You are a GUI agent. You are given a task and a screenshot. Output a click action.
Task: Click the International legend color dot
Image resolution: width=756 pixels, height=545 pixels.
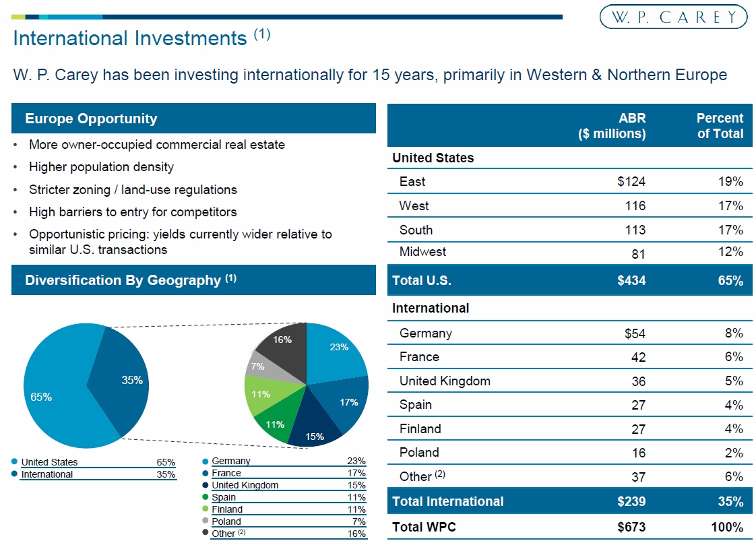pyautogui.click(x=14, y=474)
